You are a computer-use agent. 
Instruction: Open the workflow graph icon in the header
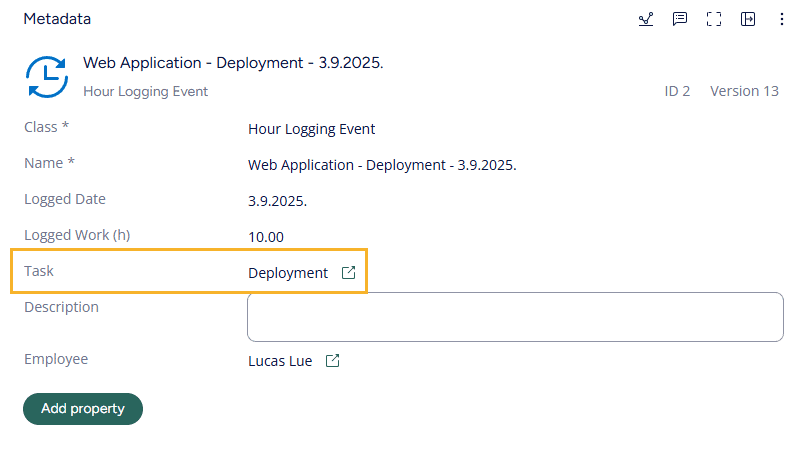tap(646, 19)
